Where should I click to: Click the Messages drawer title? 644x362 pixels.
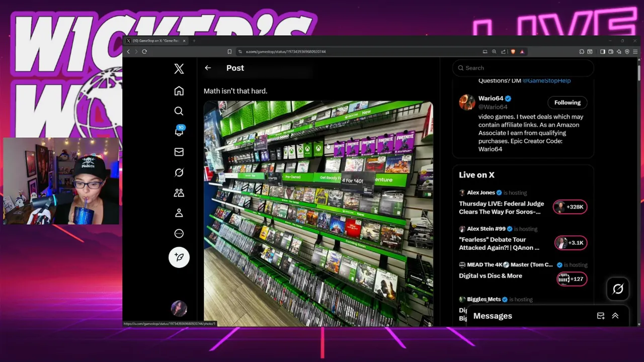point(493,316)
